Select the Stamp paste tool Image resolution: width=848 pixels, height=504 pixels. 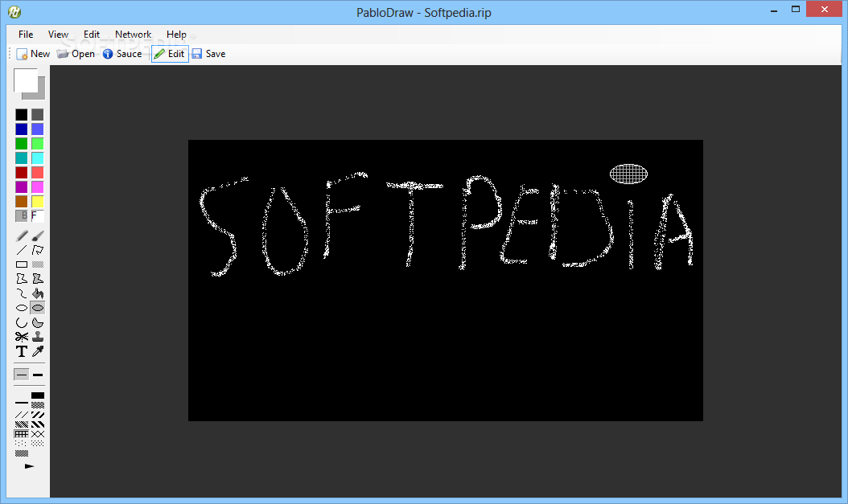point(38,337)
